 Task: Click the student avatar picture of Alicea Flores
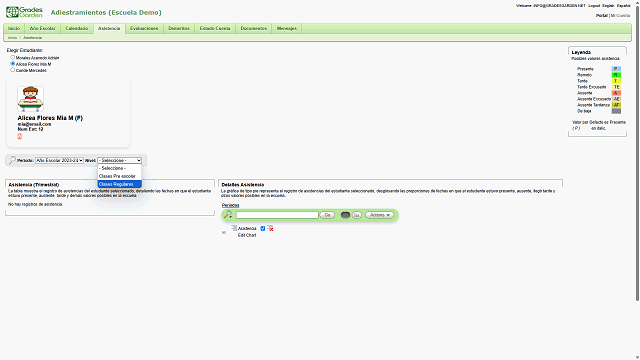tap(31, 99)
